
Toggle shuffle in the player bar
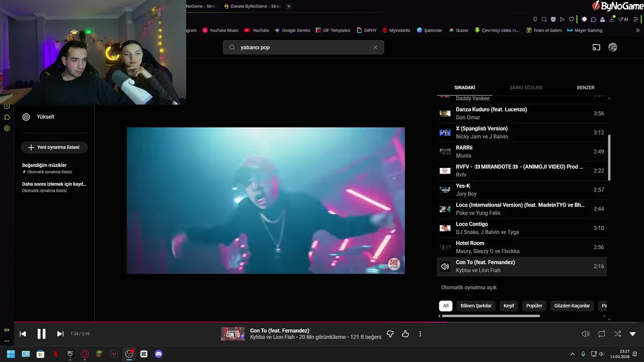617,334
